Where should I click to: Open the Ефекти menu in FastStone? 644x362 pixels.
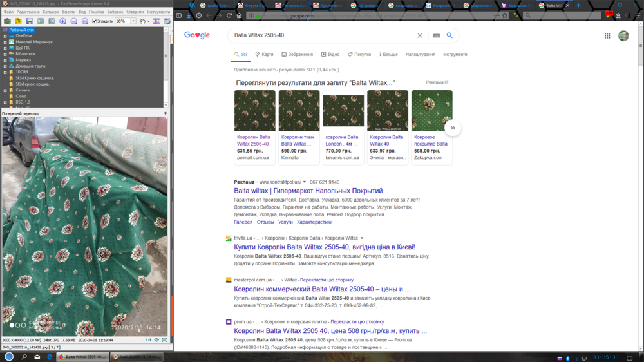[69, 12]
